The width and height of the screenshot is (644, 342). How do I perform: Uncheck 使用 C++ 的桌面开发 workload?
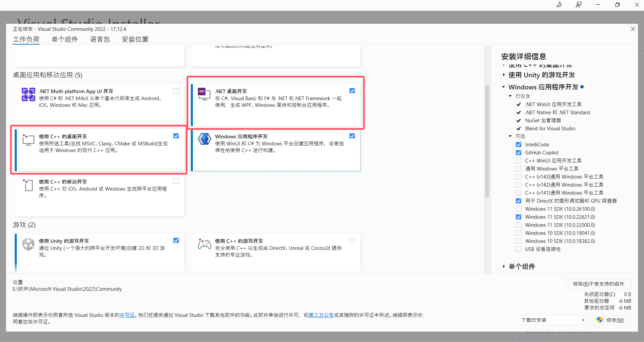(176, 136)
